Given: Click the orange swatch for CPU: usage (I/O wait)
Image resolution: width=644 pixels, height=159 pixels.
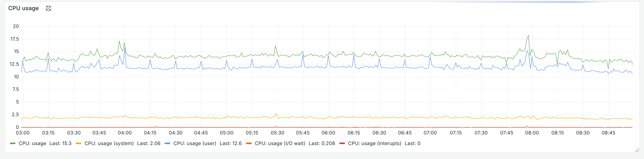Looking at the screenshot, I should coord(248,143).
